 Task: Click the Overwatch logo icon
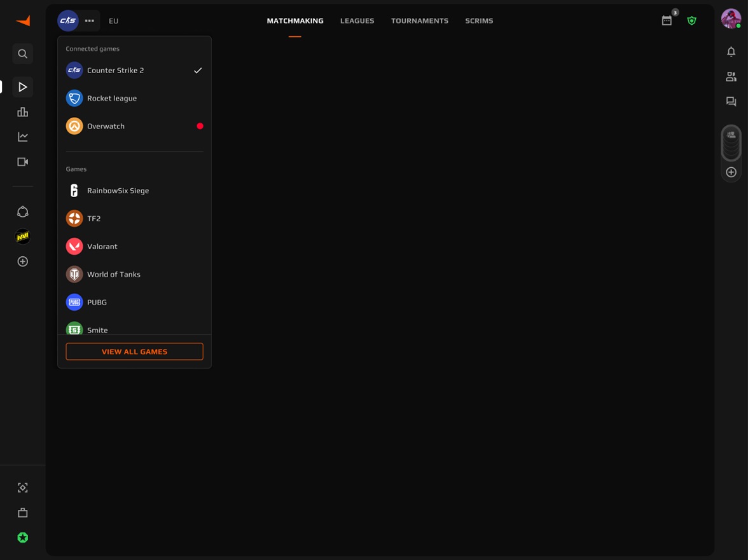[x=74, y=126]
